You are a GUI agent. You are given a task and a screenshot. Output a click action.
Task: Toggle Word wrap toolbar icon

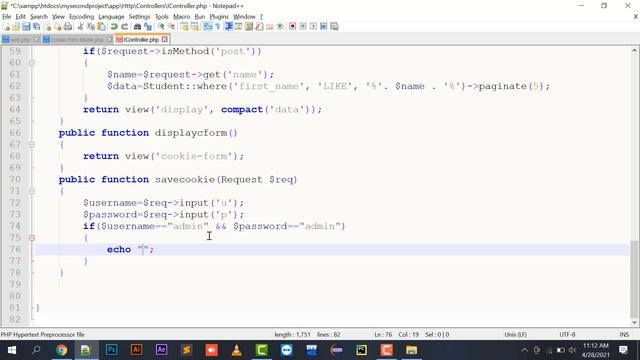pyautogui.click(x=207, y=27)
